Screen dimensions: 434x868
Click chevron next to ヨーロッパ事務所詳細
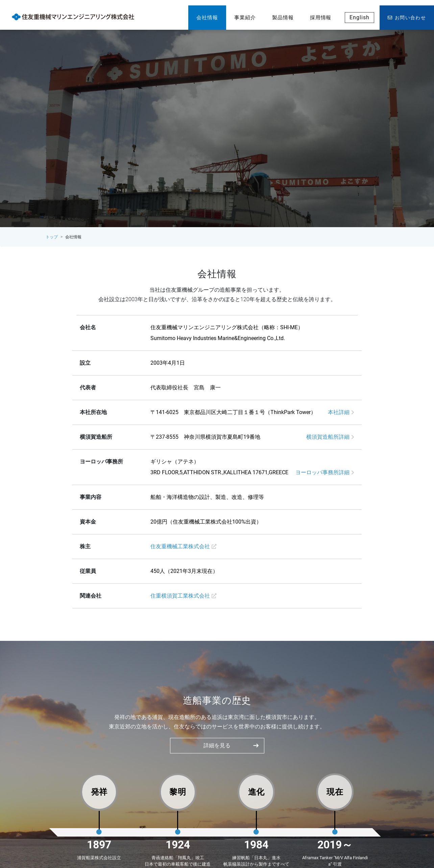[353, 473]
